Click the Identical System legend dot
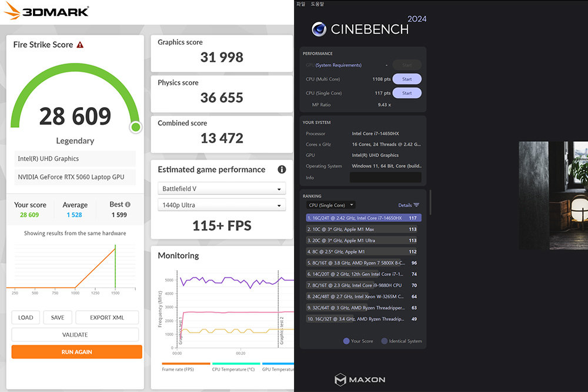The width and height of the screenshot is (588, 392). (x=385, y=341)
